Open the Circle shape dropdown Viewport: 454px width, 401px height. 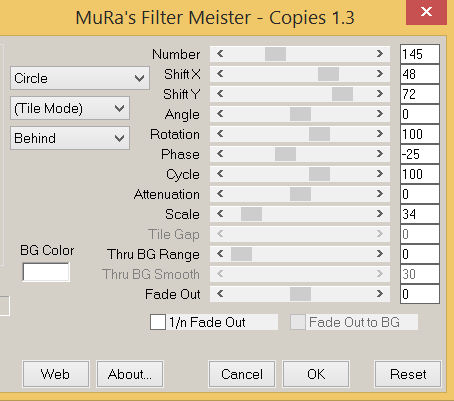click(x=80, y=78)
